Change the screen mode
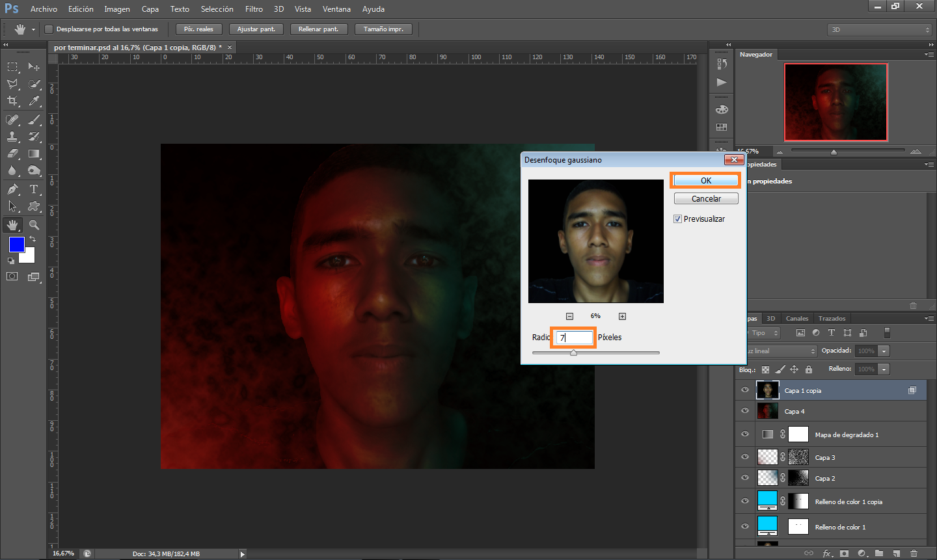This screenshot has height=560, width=937. (x=34, y=276)
